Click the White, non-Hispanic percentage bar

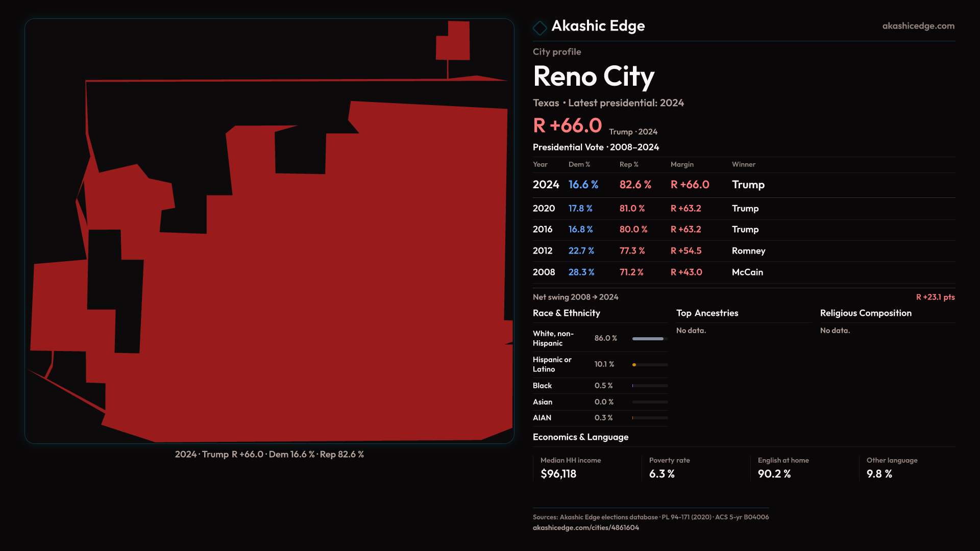(x=649, y=339)
